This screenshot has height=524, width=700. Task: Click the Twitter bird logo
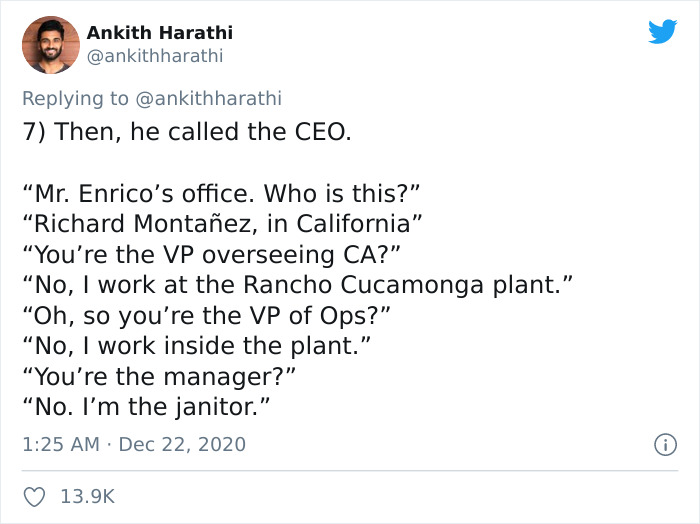(x=662, y=32)
